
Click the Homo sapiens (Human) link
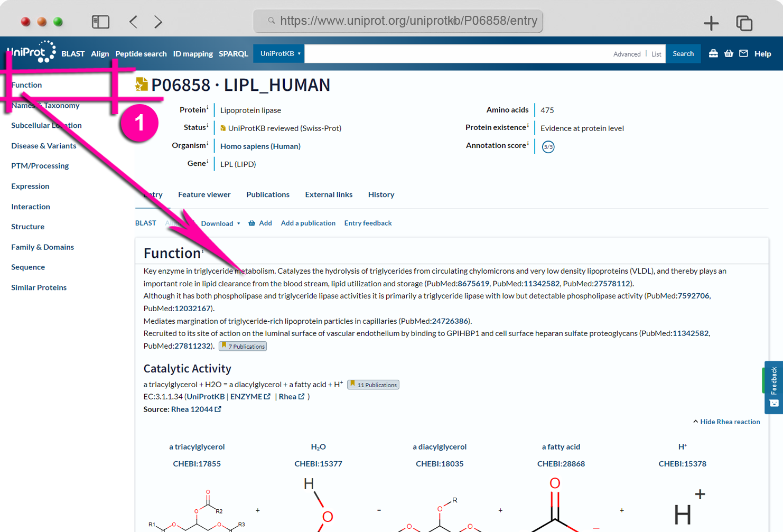point(260,146)
